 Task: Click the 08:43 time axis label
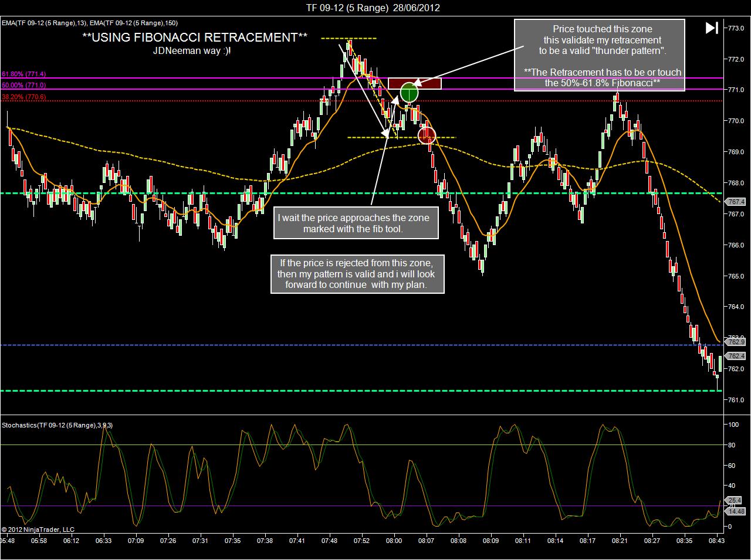tap(716, 541)
